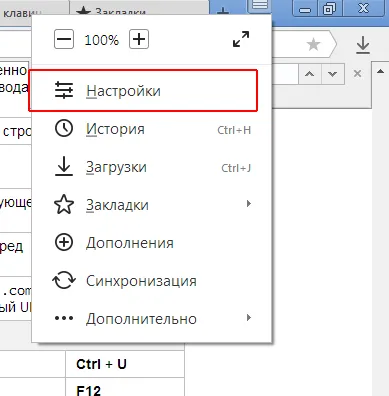The image size is (389, 396).
Task: Click the Загрузки arrow icon in menu
Action: point(64,166)
